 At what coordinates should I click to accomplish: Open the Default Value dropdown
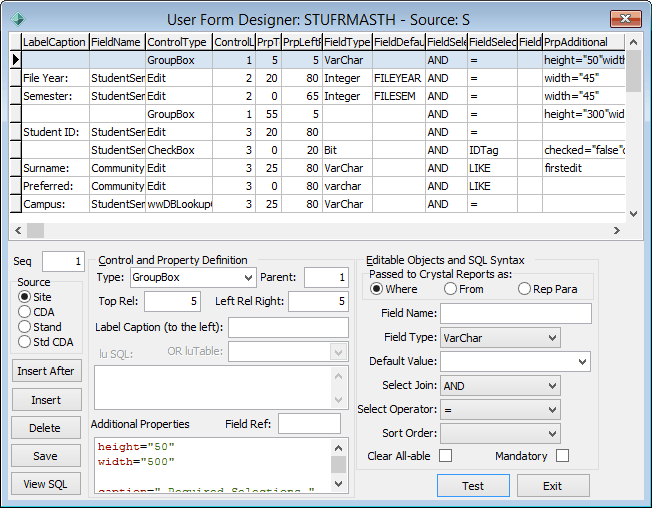582,362
